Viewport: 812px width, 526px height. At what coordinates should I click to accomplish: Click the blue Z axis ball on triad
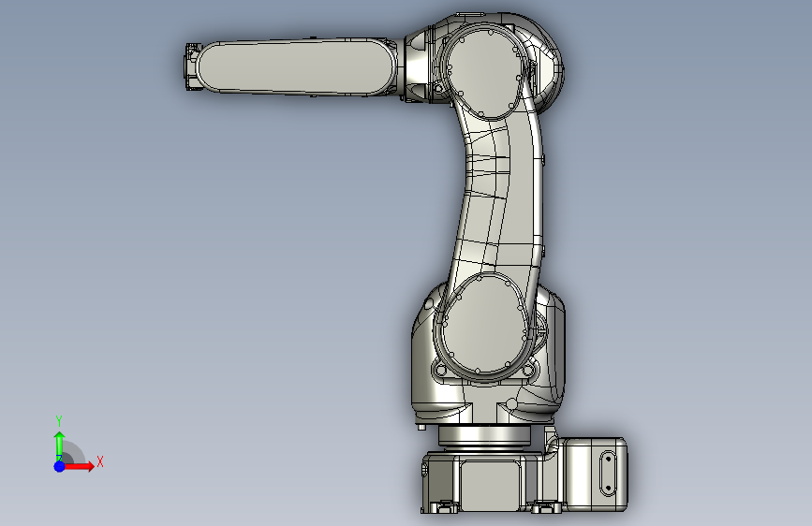point(60,466)
